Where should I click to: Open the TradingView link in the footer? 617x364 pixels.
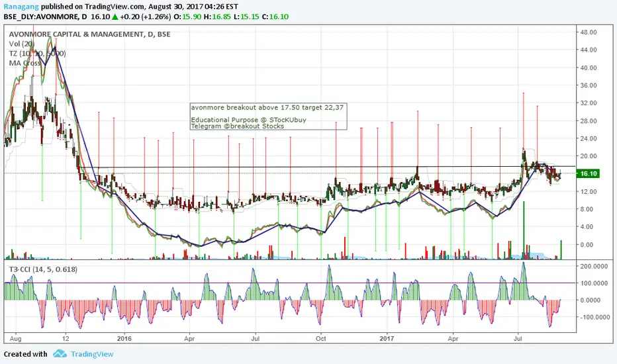pos(92,354)
